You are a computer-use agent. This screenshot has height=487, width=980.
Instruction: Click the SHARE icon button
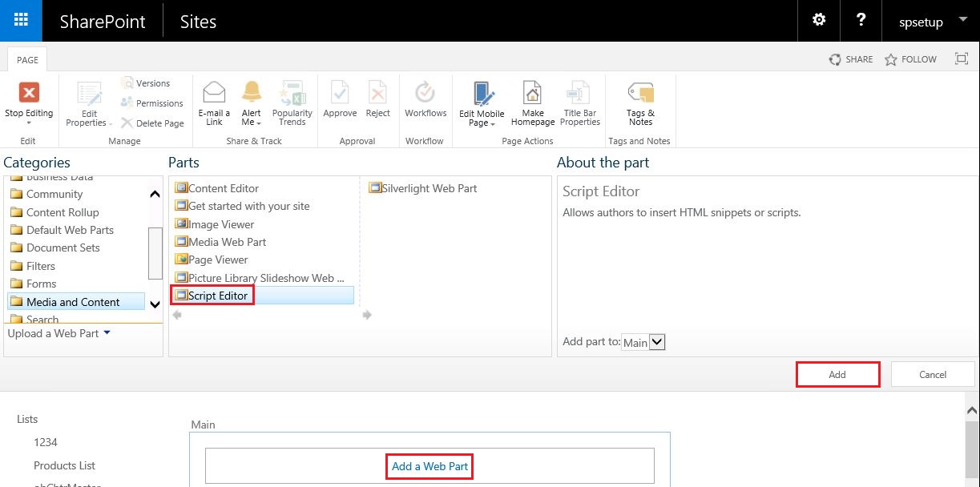[x=851, y=59]
